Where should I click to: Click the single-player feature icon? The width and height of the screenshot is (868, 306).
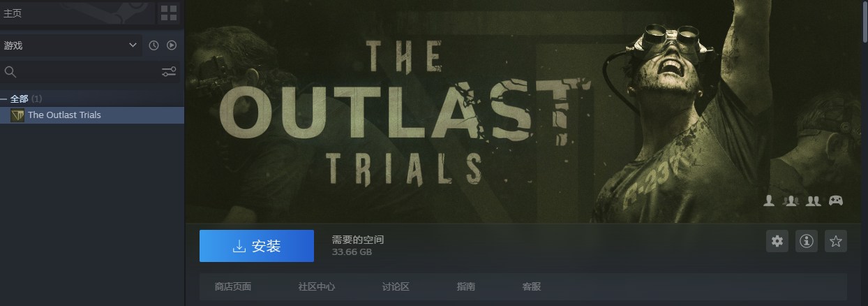point(769,201)
